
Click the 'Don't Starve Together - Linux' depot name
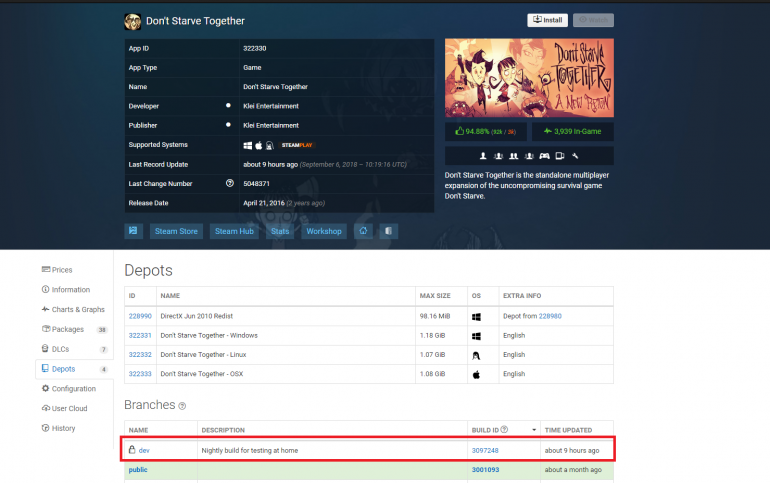tap(203, 354)
